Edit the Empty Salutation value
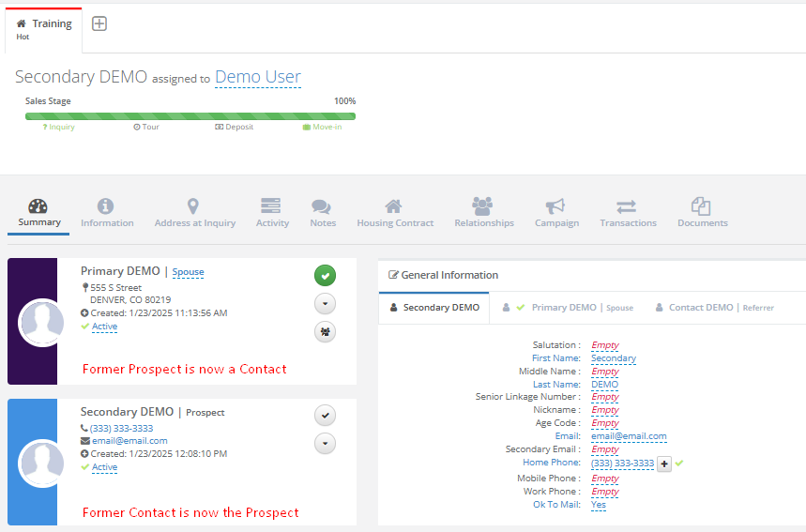Viewport: 806px width, 532px height. pos(605,345)
